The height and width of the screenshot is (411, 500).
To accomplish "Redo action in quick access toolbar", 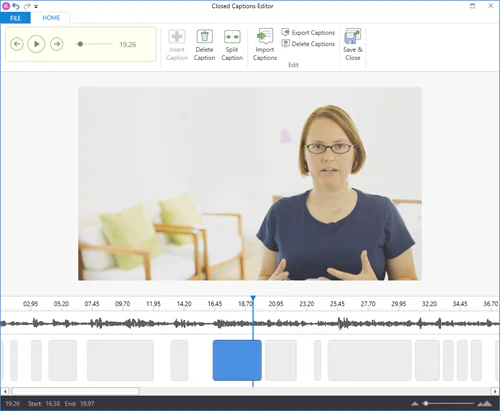I will tap(27, 6).
